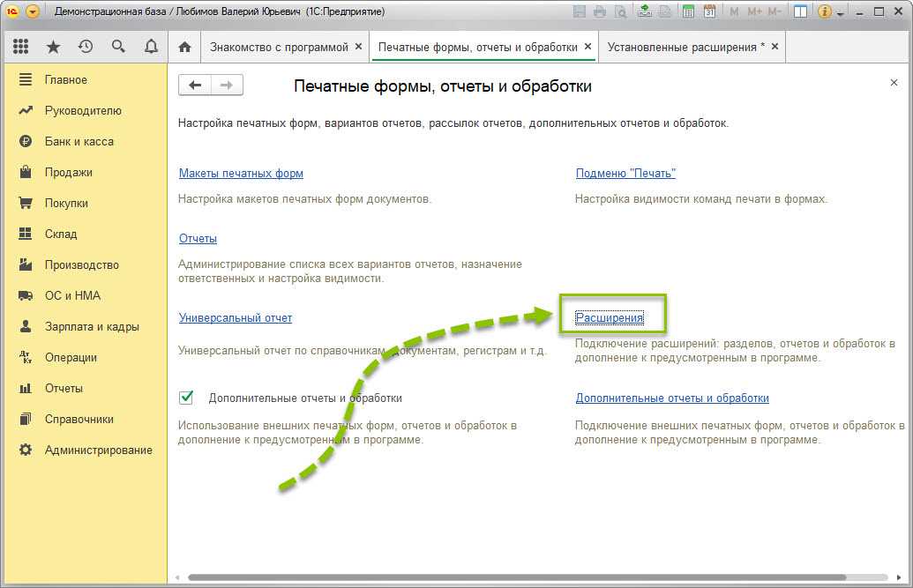Toggle Дополнительные отчеты и обработки checkbox
This screenshot has width=913, height=588.
click(186, 398)
